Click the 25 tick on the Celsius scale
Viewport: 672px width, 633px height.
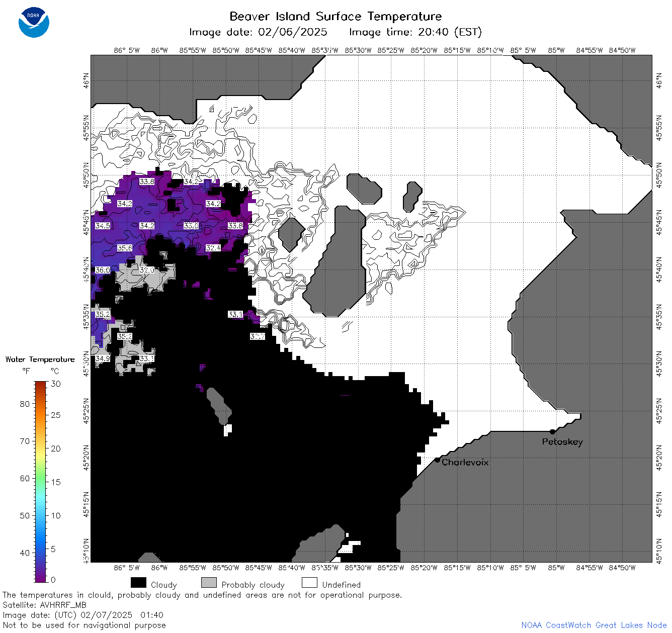(56, 415)
